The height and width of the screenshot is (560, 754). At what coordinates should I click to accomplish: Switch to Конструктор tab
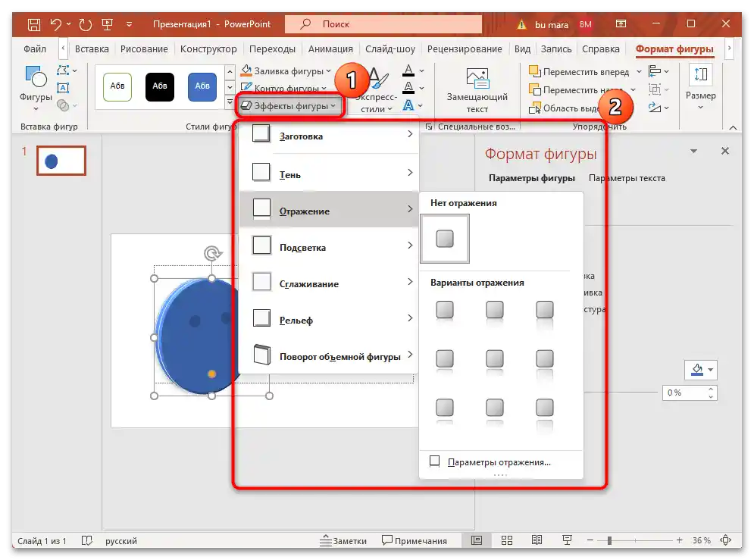coord(208,49)
